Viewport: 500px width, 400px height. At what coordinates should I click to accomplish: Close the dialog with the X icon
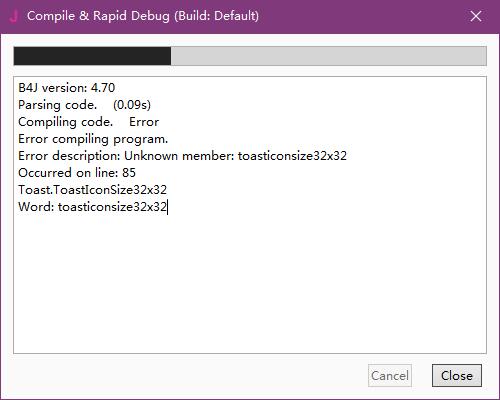(x=476, y=16)
